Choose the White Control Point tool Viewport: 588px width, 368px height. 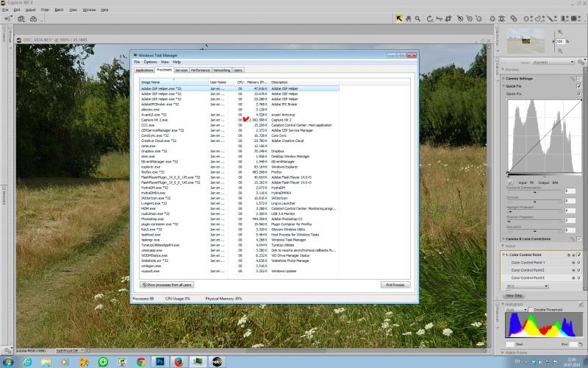(x=478, y=18)
